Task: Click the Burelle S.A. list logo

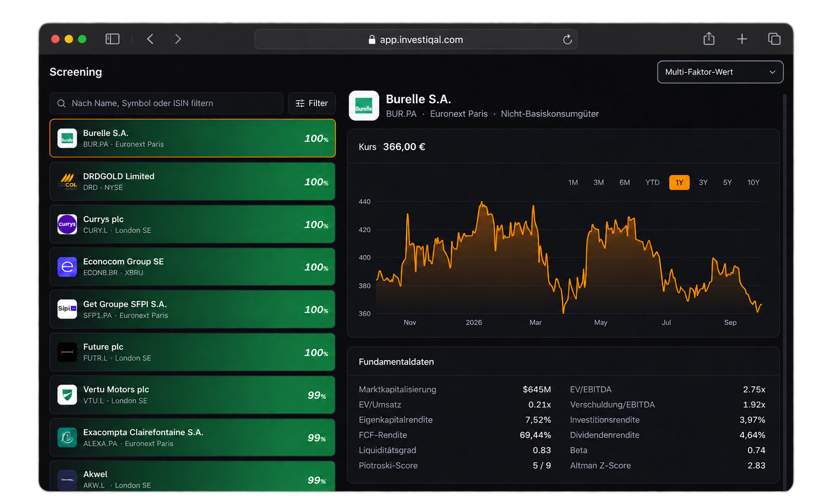Action: 67,138
